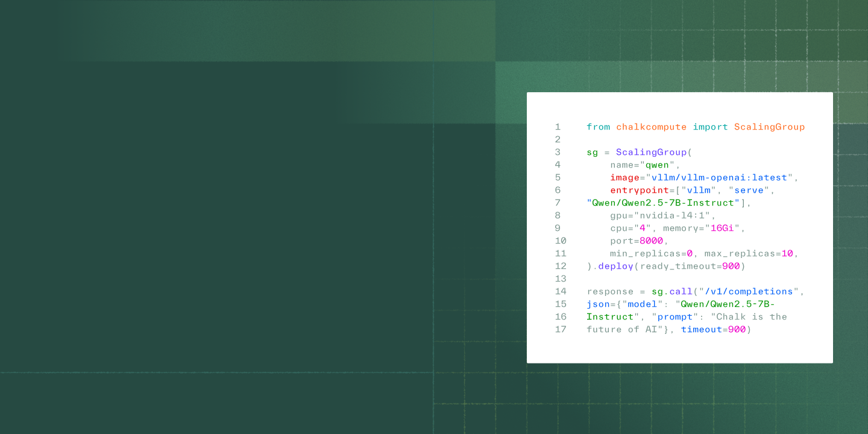Image resolution: width=868 pixels, height=434 pixels.
Task: Click the "/v1/completions" path string
Action: (x=749, y=292)
